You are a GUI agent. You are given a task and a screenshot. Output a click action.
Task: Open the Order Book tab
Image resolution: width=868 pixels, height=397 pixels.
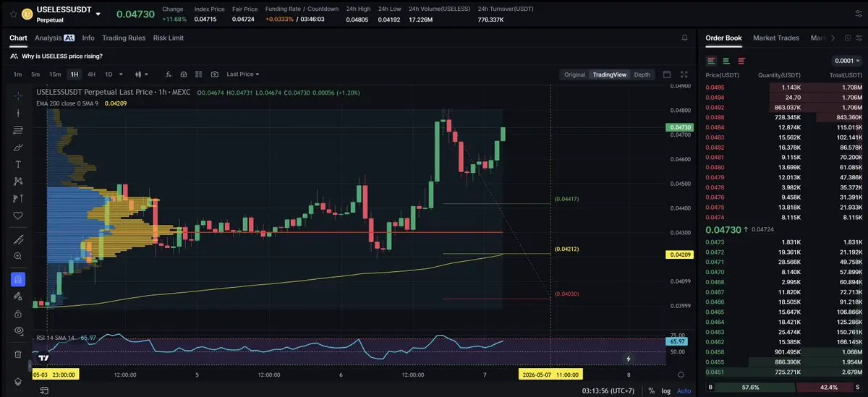[x=723, y=38]
